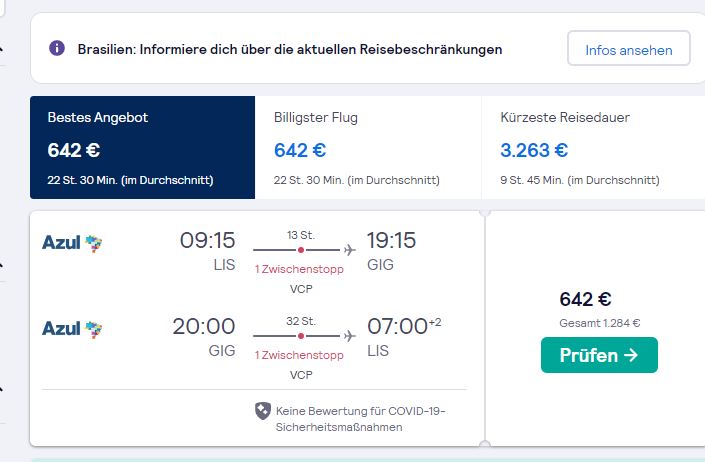Switch to Billigster Flug tab
Image resolution: width=705 pixels, height=462 pixels.
[368, 147]
